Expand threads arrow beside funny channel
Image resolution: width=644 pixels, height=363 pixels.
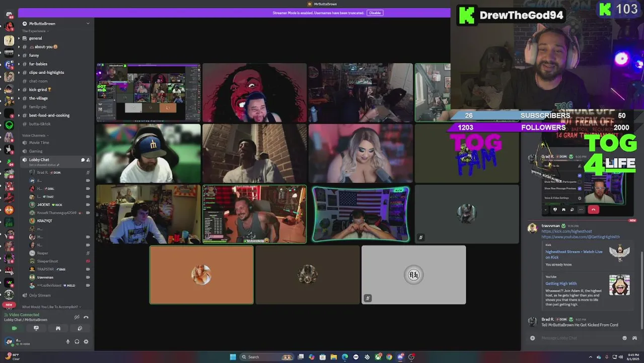click(19, 55)
